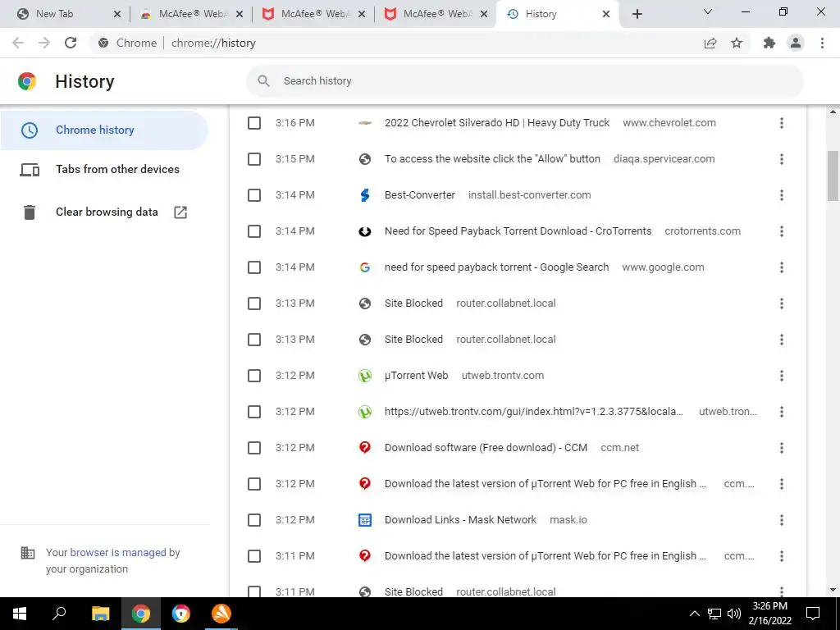Open more actions for Google Search entry
The height and width of the screenshot is (630, 840).
pos(782,267)
